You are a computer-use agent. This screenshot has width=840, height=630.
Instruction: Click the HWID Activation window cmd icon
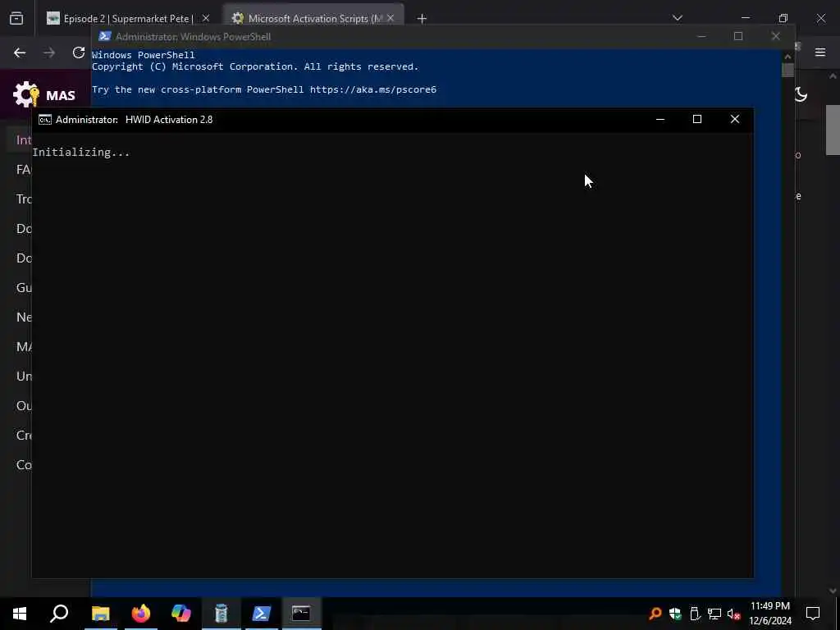pyautogui.click(x=45, y=120)
